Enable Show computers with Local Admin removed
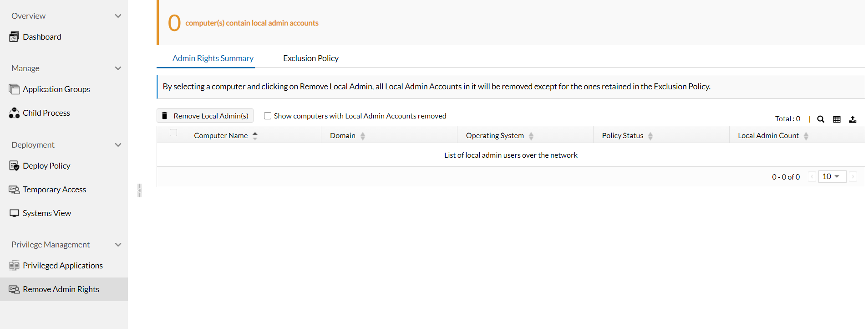Viewport: 868px width, 329px height. 268,116
